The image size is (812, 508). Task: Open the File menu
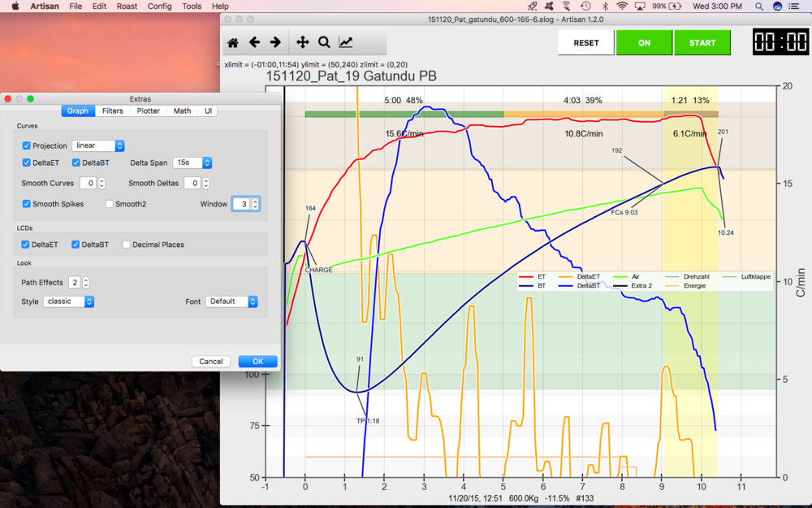76,7
